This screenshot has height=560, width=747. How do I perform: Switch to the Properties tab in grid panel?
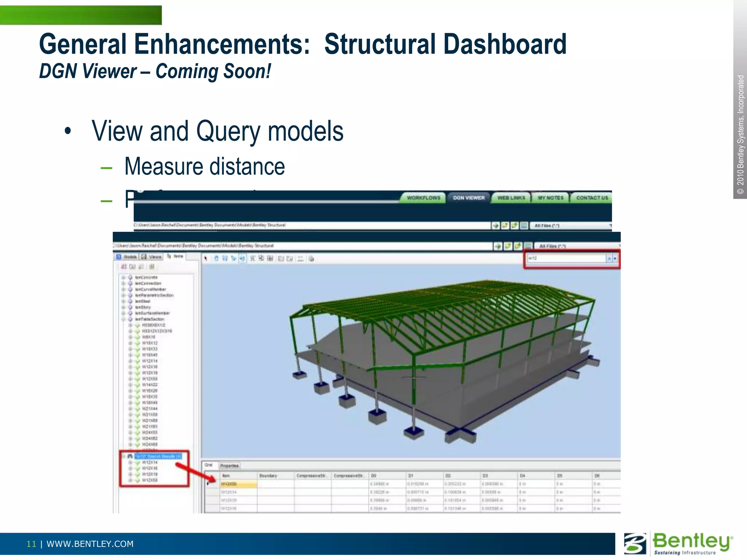click(x=229, y=466)
